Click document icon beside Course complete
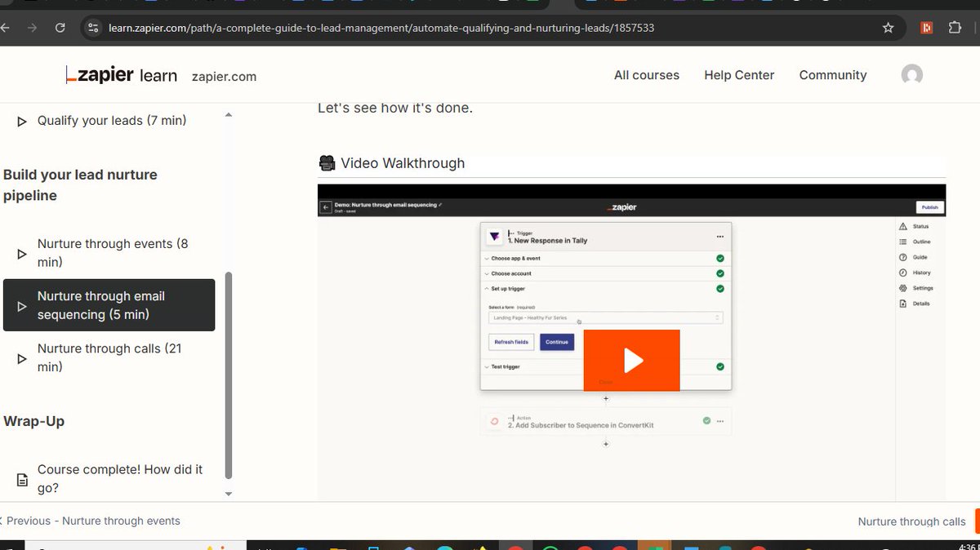This screenshot has height=550, width=980. click(x=22, y=479)
